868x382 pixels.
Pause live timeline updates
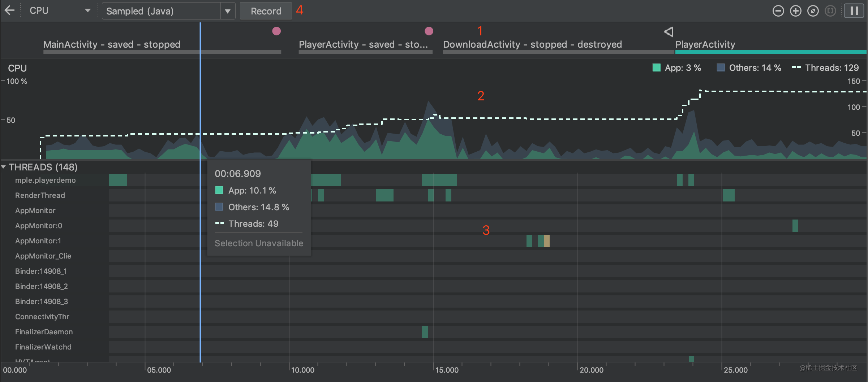[x=854, y=11]
